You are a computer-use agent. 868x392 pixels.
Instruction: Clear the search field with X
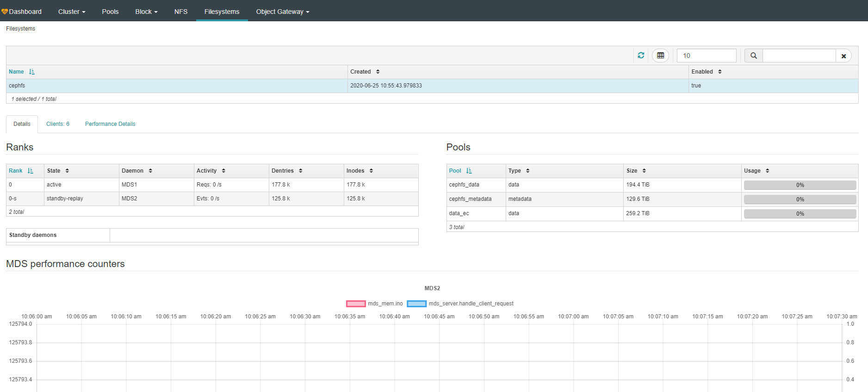pos(843,56)
